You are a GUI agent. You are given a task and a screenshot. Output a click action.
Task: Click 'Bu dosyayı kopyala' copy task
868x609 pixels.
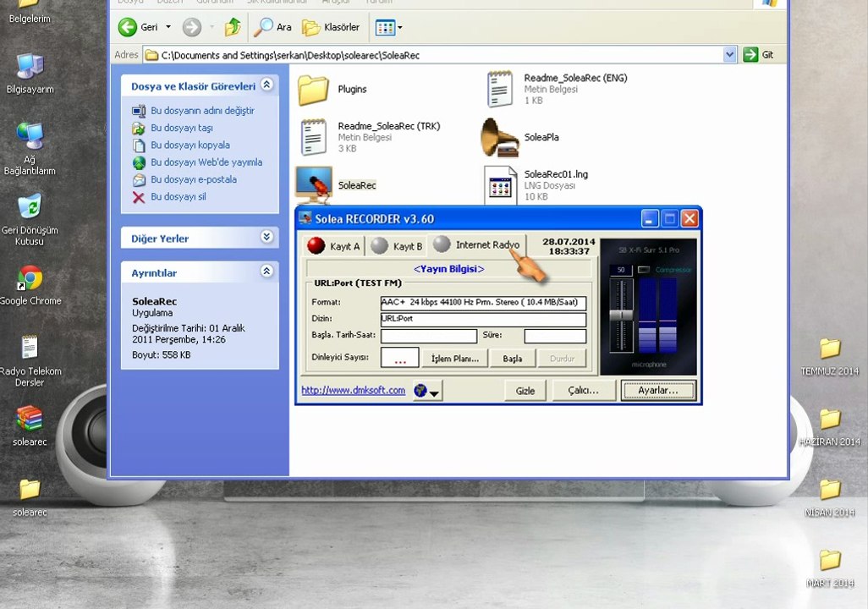click(x=190, y=145)
